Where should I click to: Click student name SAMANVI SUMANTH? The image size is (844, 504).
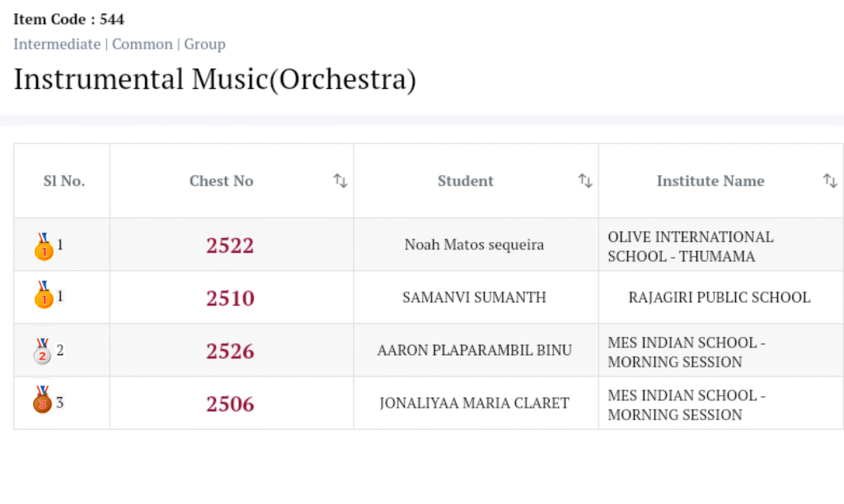(474, 297)
